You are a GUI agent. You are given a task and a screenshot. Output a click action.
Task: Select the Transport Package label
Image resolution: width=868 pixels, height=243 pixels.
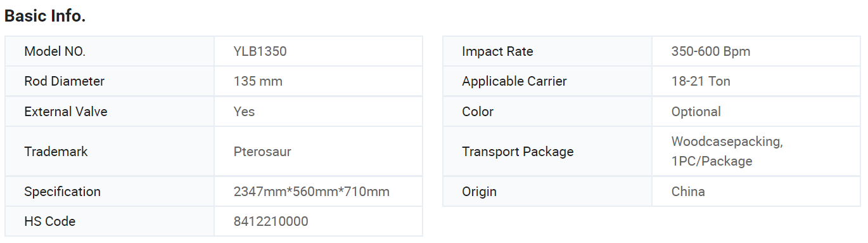point(518,152)
